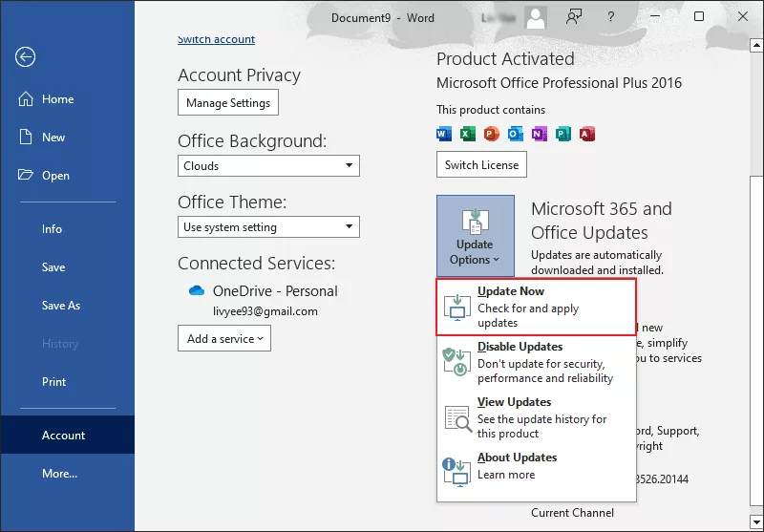Click the user profile picture icon

(x=536, y=17)
